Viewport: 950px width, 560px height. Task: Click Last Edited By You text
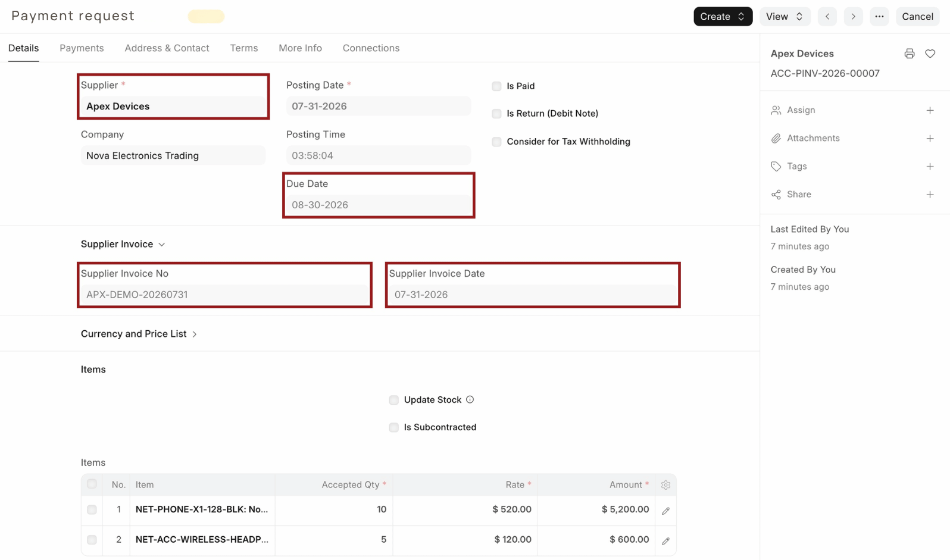click(810, 229)
